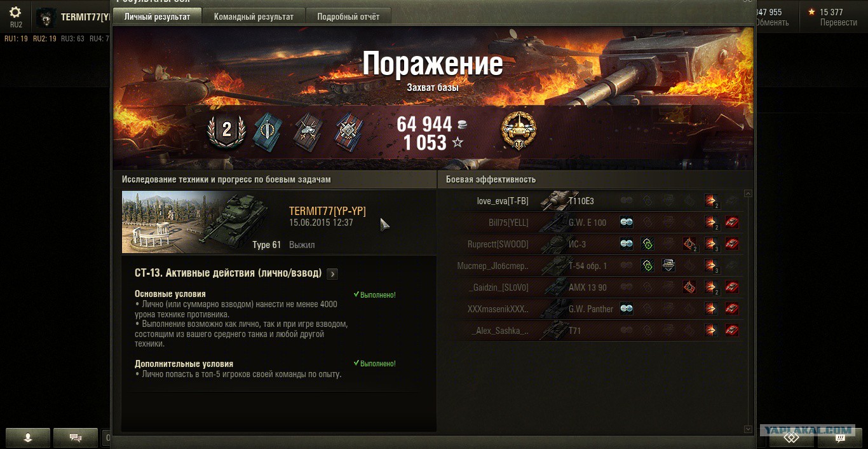Click the kill icon in Ruprectt row
The image size is (868, 449).
732,244
